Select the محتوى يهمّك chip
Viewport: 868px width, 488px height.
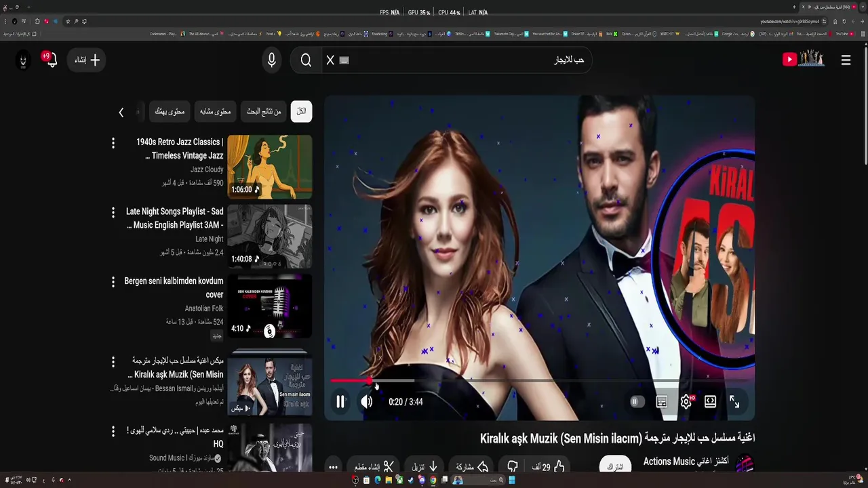tap(170, 111)
